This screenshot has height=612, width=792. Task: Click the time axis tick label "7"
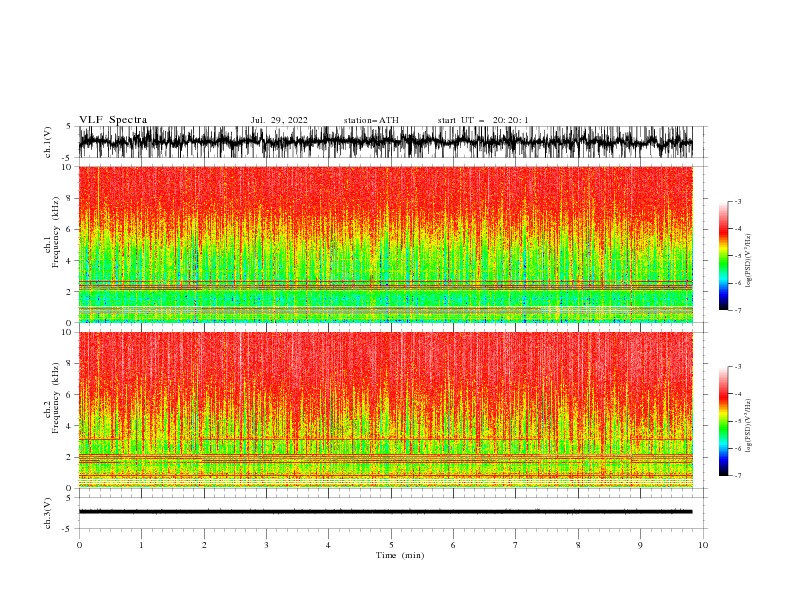tap(516, 545)
